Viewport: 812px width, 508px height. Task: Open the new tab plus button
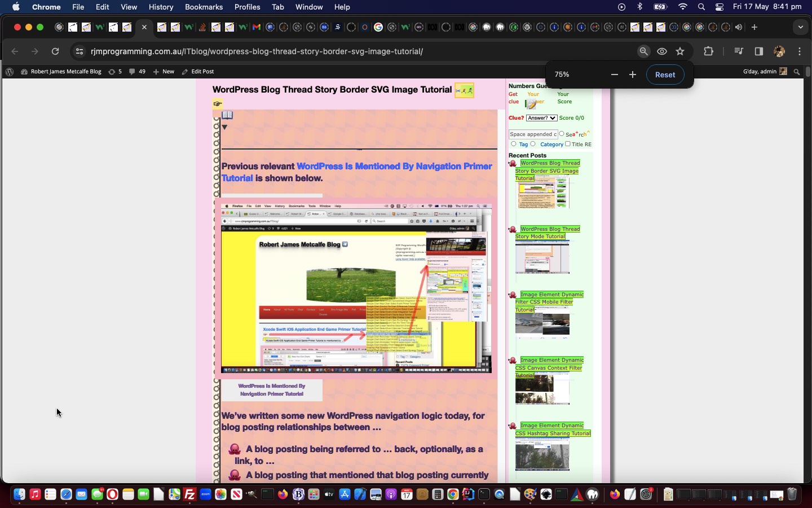(754, 27)
